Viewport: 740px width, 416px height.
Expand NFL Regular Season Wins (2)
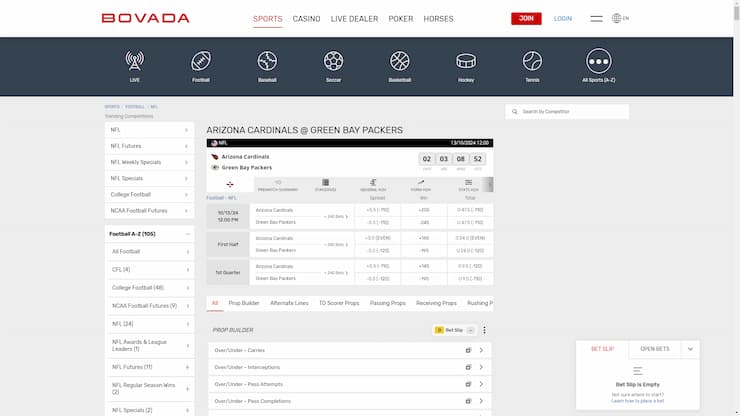[187, 389]
